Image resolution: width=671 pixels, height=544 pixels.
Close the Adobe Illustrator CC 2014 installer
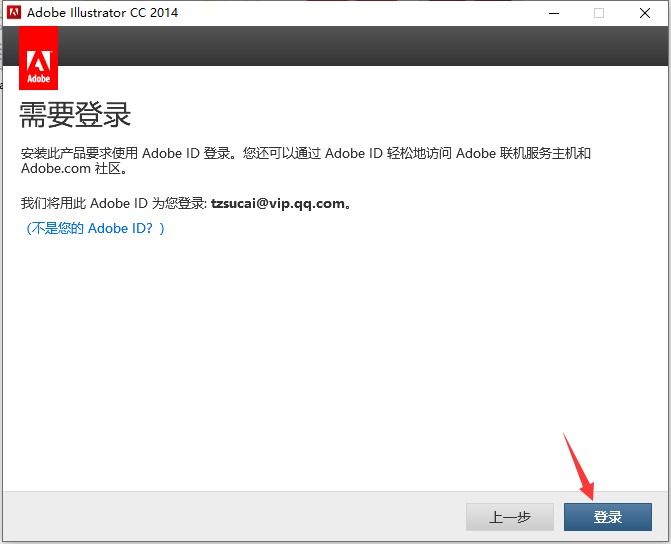click(x=645, y=13)
